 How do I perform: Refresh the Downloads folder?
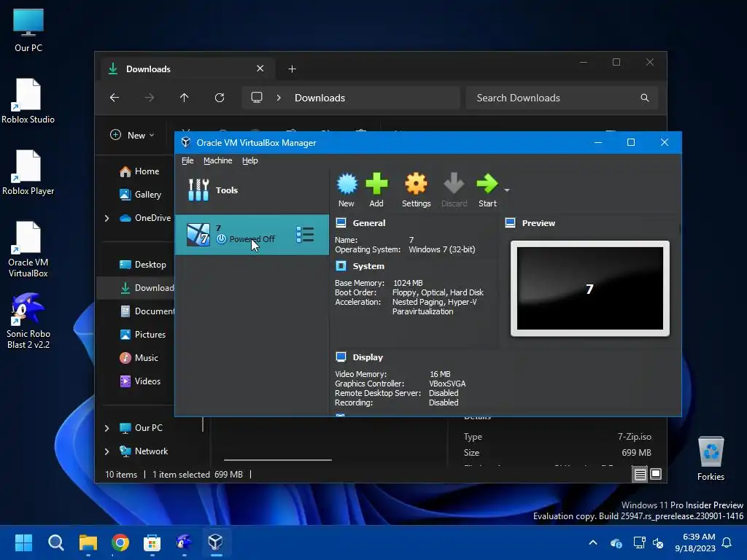[220, 98]
